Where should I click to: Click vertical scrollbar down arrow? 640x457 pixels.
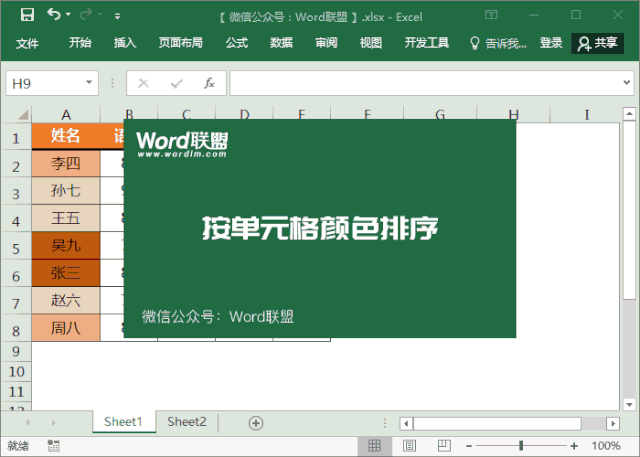tap(629, 404)
